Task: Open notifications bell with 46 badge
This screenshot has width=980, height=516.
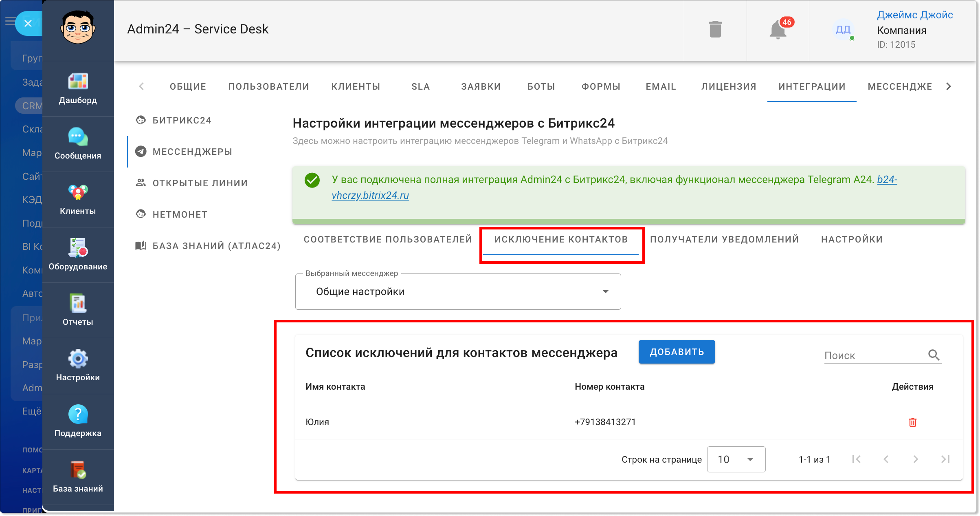Action: click(778, 29)
